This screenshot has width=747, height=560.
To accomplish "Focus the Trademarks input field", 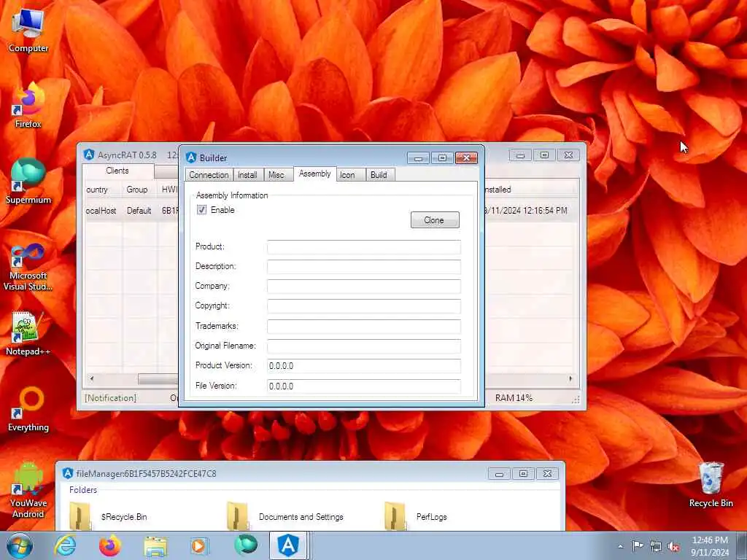I will tap(364, 326).
